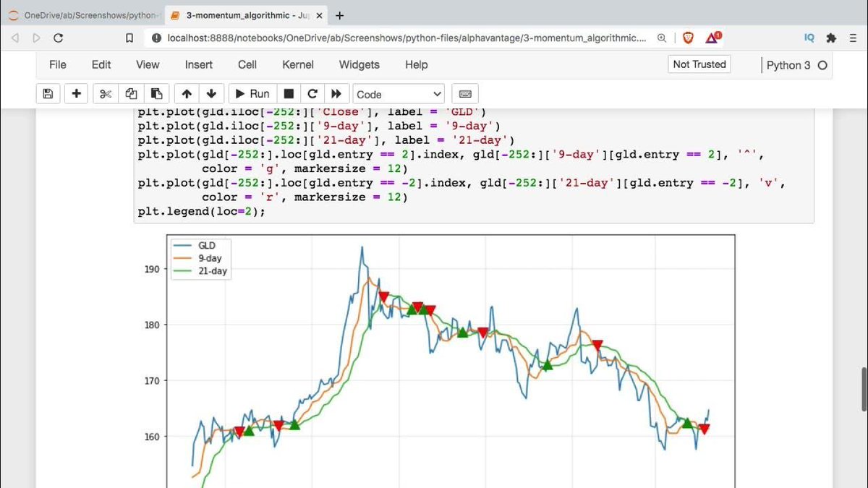Screen dimensions: 868x488
Task: Click the 190 y-axis tick label
Action: pyautogui.click(x=151, y=270)
